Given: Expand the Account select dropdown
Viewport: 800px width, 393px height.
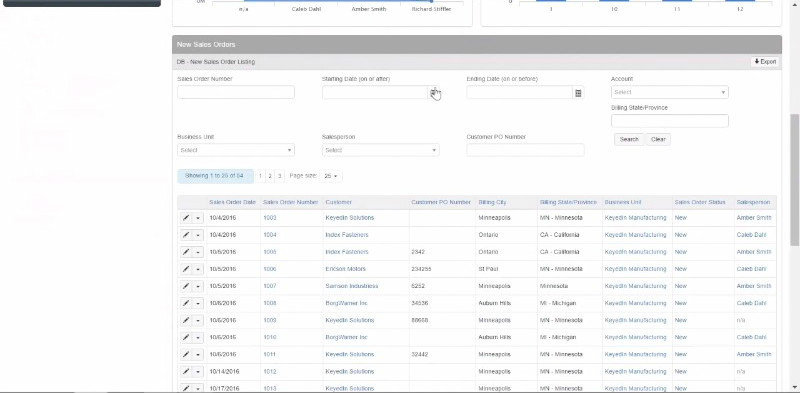Looking at the screenshot, I should (x=669, y=92).
